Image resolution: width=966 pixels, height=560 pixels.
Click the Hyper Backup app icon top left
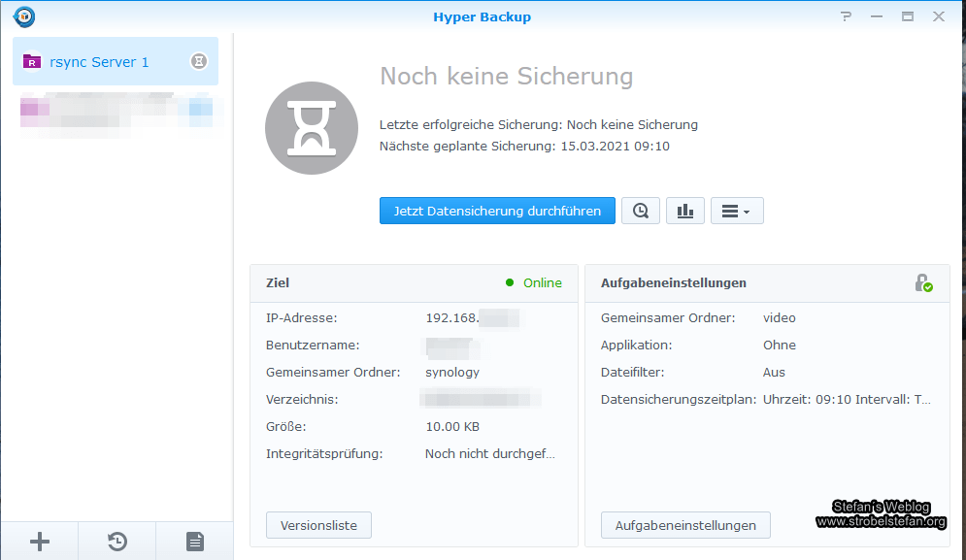[23, 16]
